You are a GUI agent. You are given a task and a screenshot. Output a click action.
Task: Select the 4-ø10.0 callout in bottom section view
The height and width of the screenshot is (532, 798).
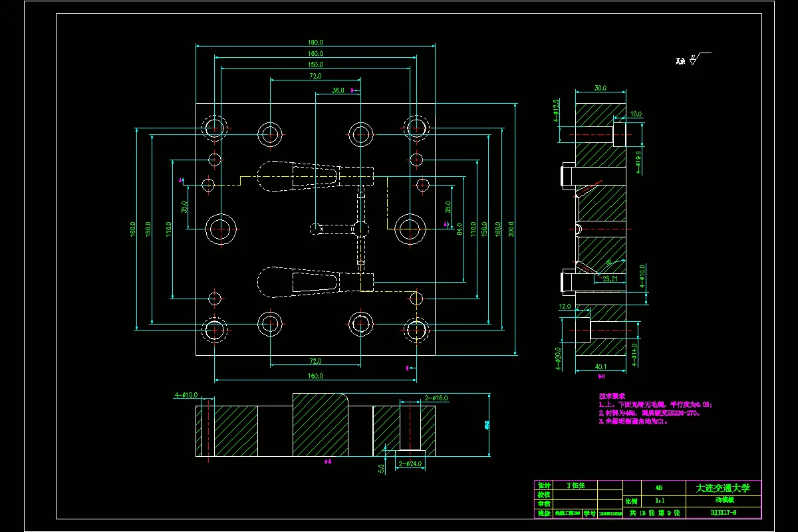pos(186,395)
